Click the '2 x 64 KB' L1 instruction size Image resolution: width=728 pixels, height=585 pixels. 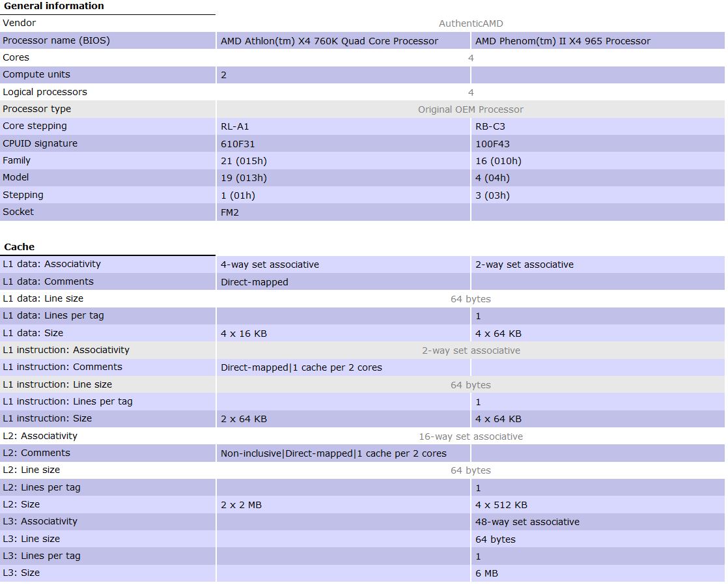coord(244,419)
